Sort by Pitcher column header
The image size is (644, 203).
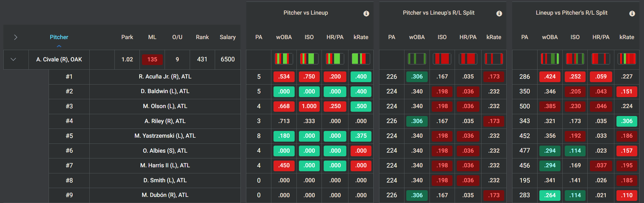(59, 37)
